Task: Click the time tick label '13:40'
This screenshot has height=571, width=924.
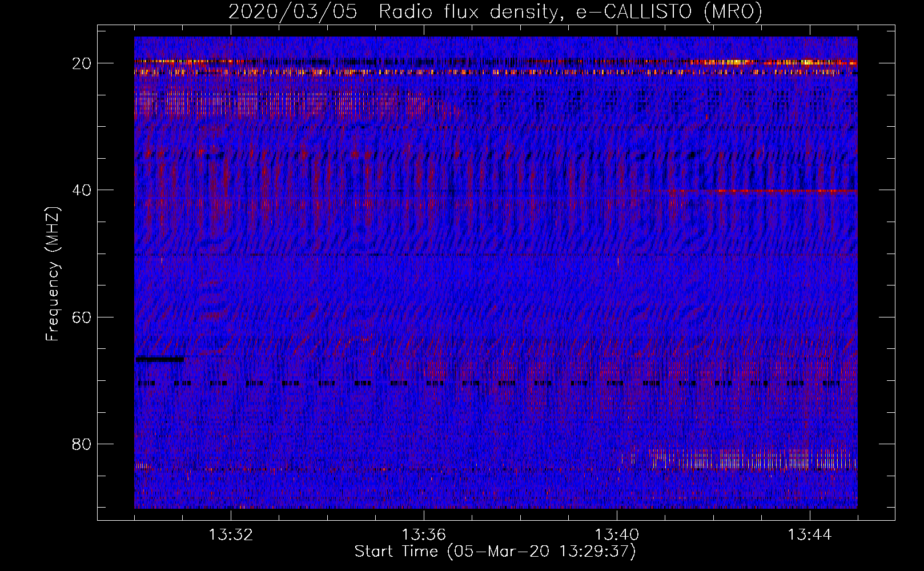Action: pyautogui.click(x=617, y=535)
